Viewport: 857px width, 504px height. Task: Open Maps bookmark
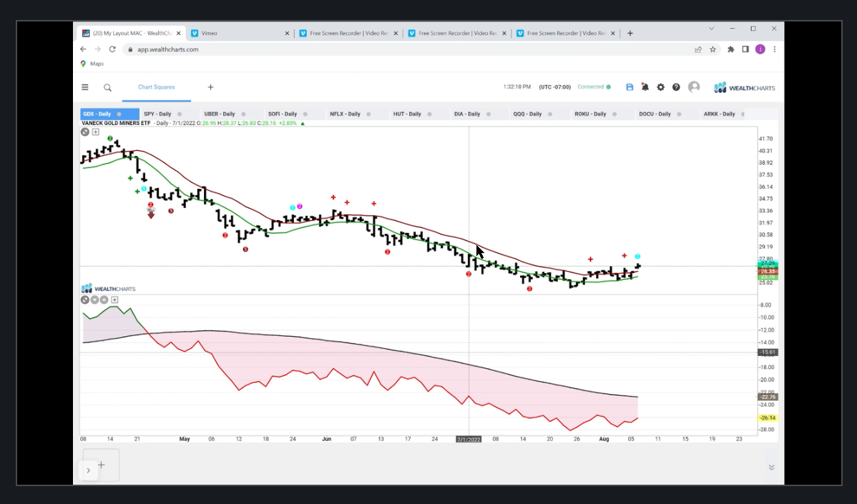tap(92, 64)
